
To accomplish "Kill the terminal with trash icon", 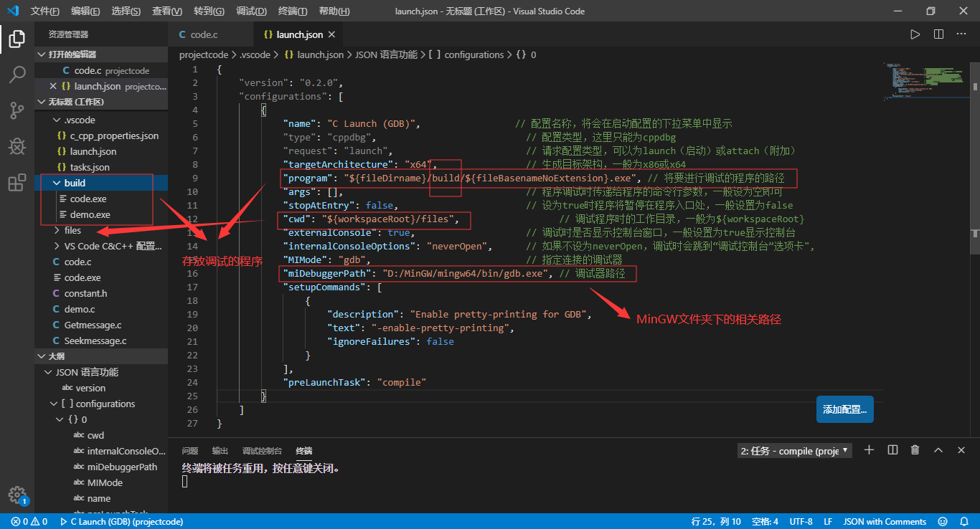I will click(915, 450).
